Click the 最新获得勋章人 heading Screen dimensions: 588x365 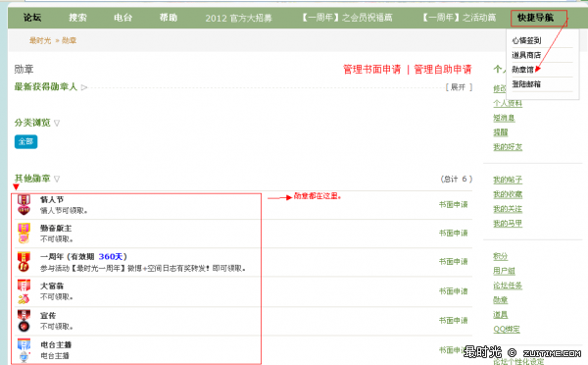[x=46, y=87]
